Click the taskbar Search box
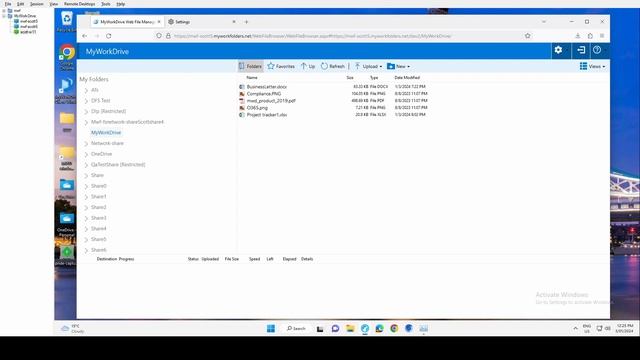The image size is (640, 360). coord(296,329)
